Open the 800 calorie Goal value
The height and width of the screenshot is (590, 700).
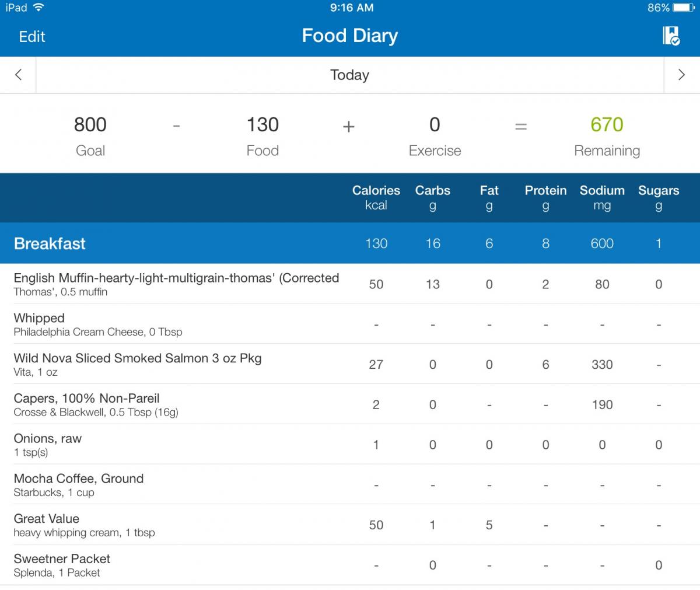[x=90, y=124]
